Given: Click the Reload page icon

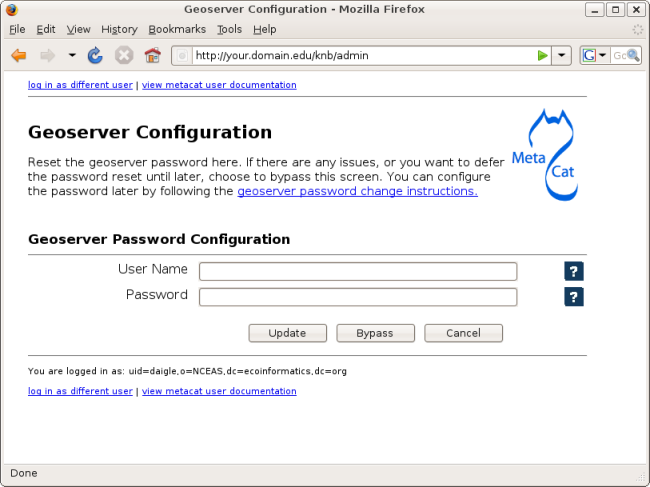Looking at the screenshot, I should 96,55.
